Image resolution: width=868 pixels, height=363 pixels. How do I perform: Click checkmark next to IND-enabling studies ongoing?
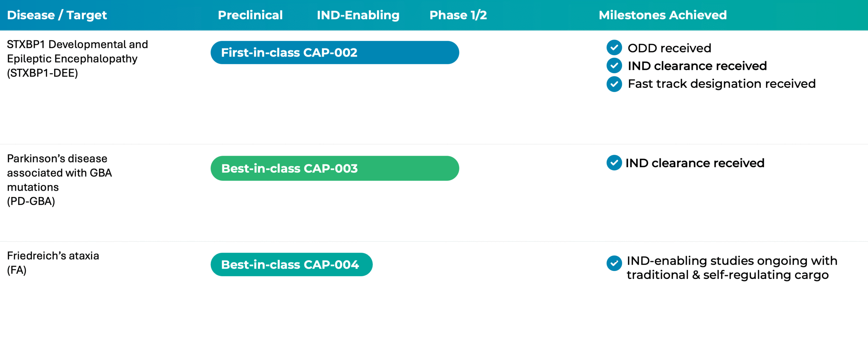(x=614, y=263)
